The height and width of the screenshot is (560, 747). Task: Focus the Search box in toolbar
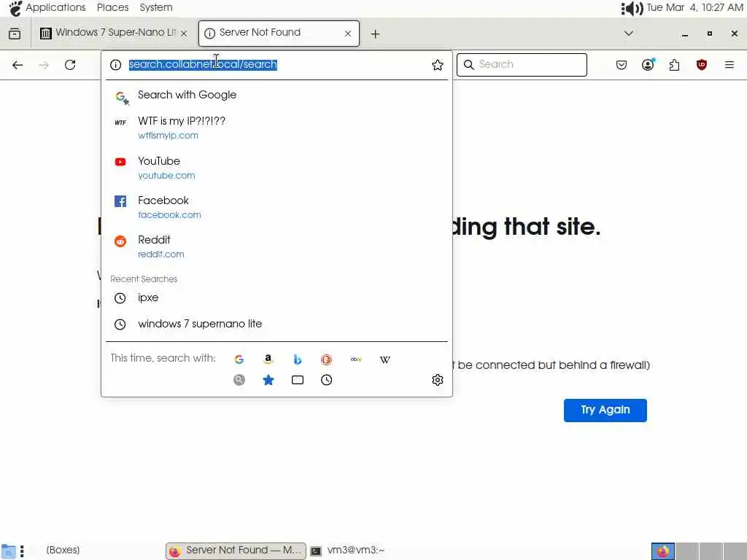point(522,65)
